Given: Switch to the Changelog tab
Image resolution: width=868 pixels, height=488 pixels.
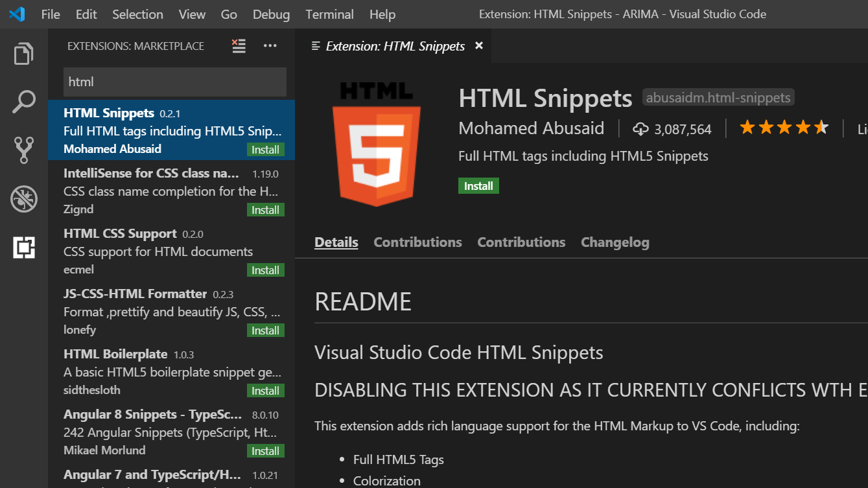Looking at the screenshot, I should click(x=615, y=242).
